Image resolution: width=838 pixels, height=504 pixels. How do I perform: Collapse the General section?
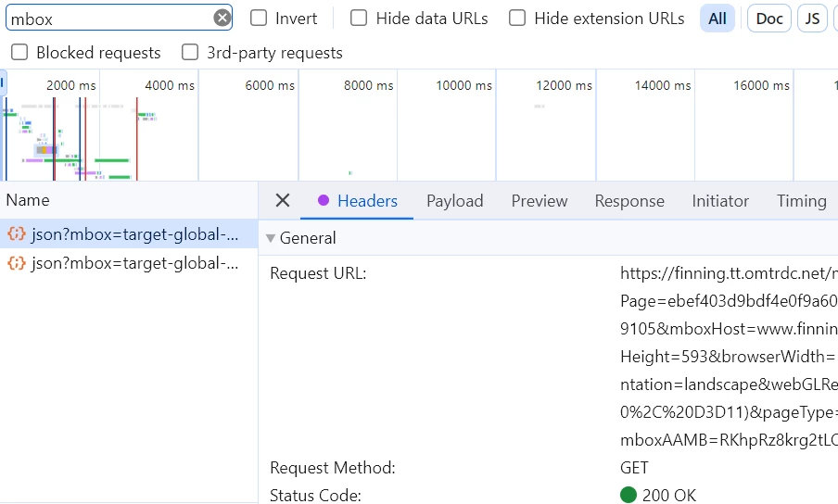tap(271, 238)
